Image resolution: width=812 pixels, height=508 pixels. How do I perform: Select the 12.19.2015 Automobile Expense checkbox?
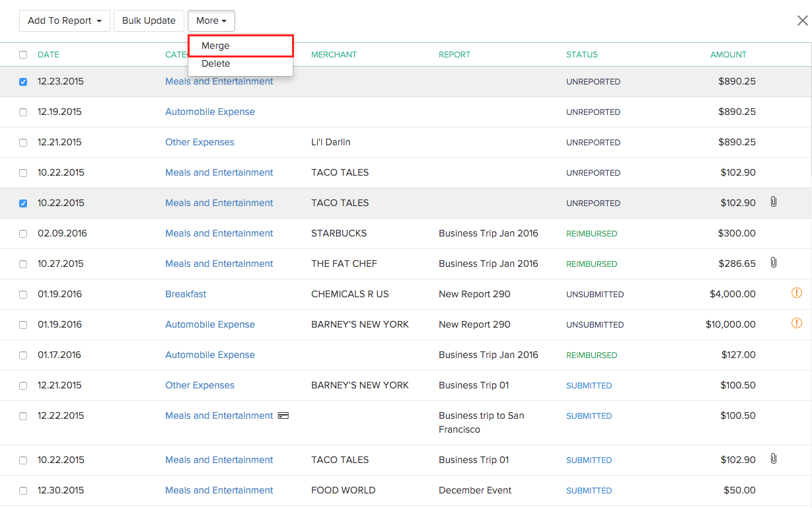click(x=23, y=112)
